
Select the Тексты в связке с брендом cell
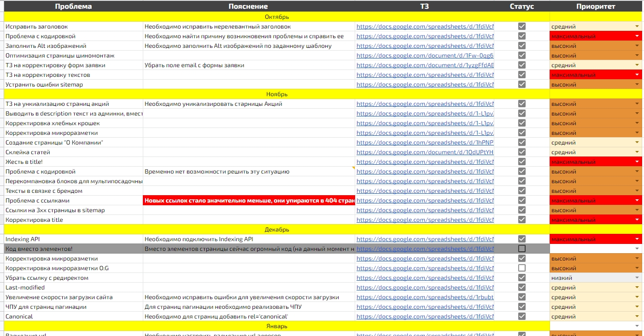pyautogui.click(x=73, y=191)
